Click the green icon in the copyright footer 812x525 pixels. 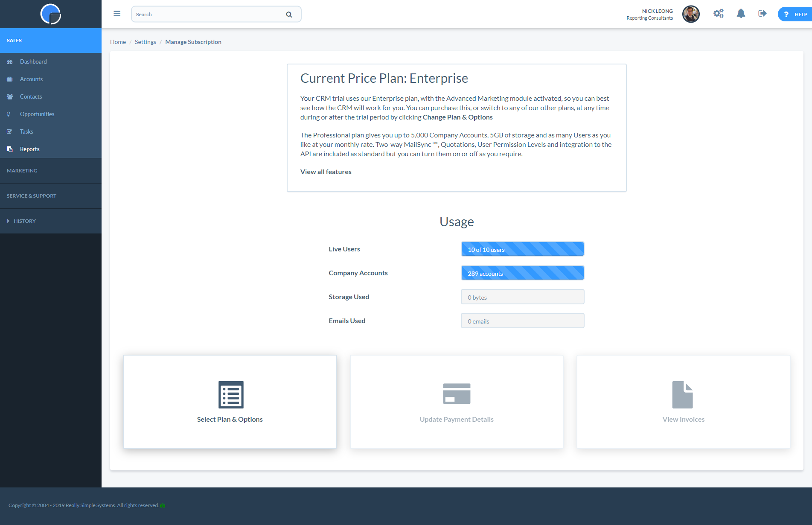(163, 506)
